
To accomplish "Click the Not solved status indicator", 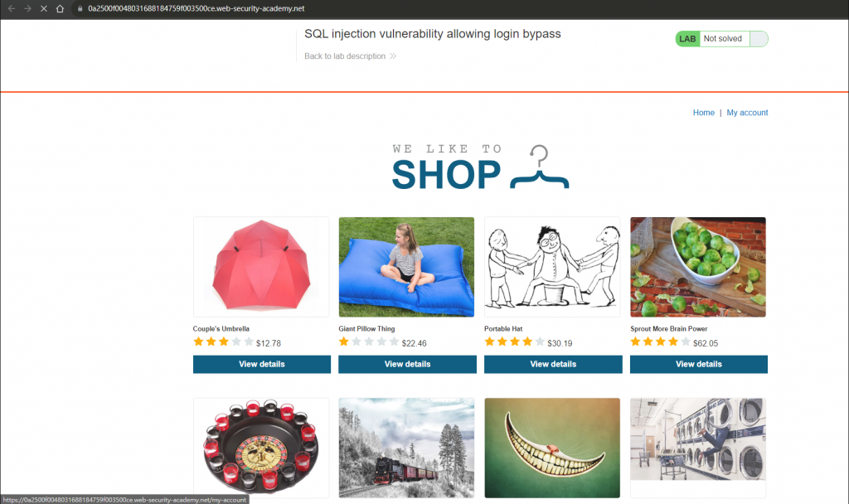I will pyautogui.click(x=723, y=39).
